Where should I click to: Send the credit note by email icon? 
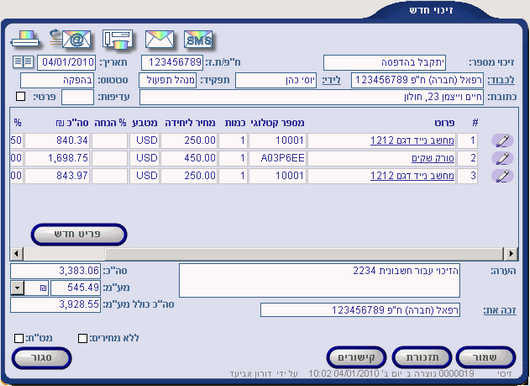click(71, 39)
